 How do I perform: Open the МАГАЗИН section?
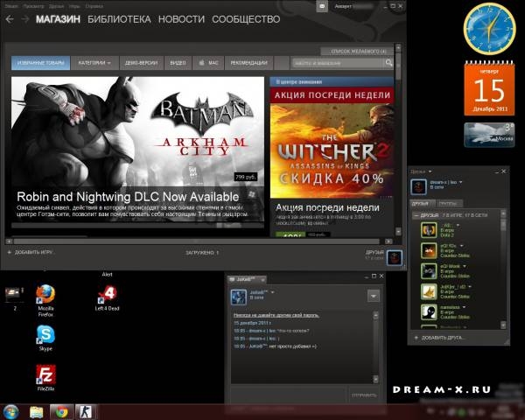(x=59, y=19)
